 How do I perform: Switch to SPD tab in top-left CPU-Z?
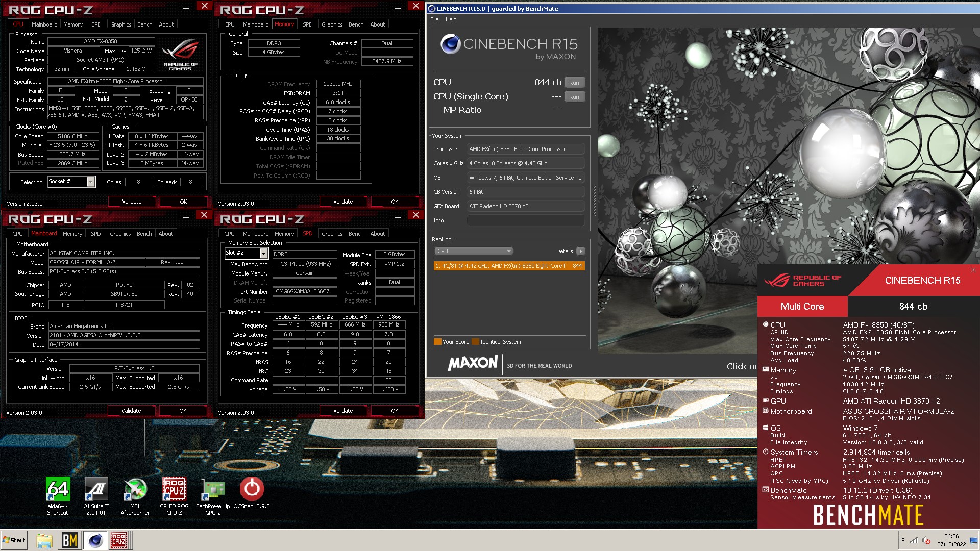pos(96,24)
